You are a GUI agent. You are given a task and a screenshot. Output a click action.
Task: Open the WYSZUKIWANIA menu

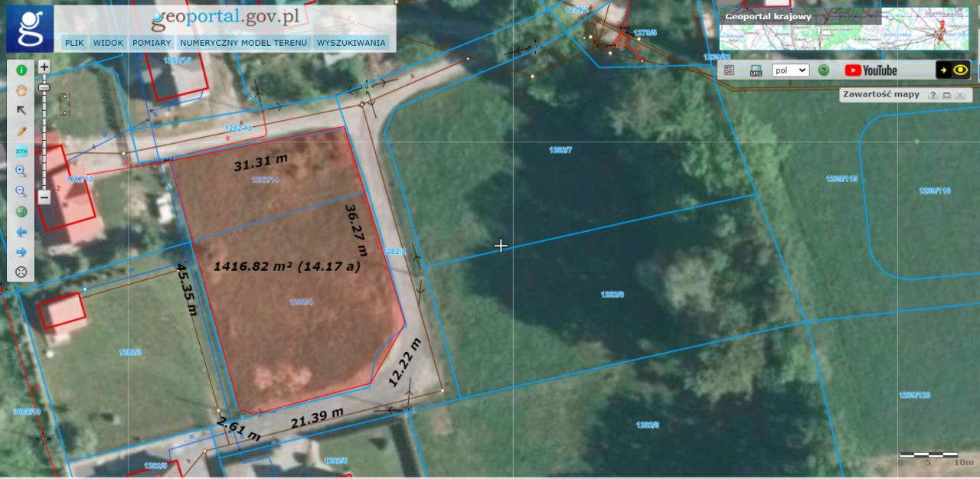pos(351,43)
